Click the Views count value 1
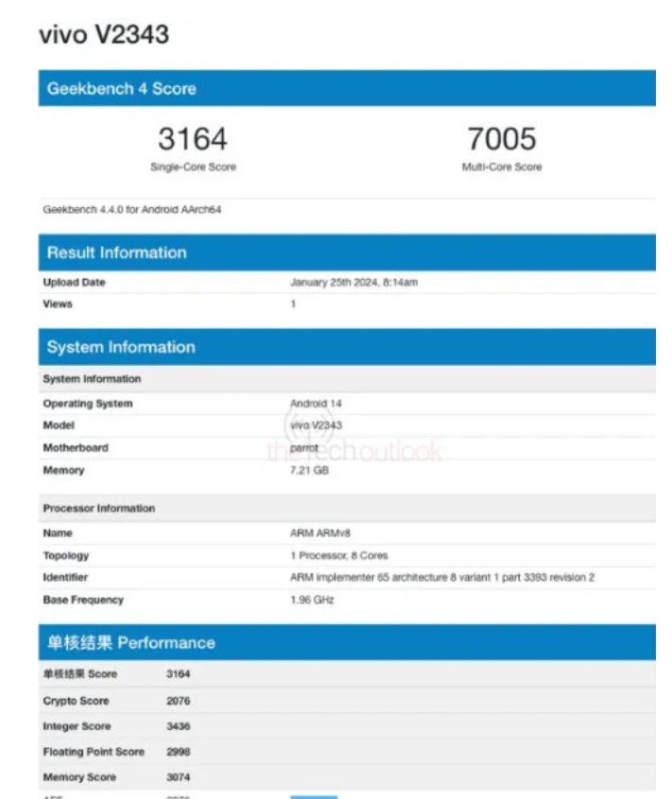Screen dimensions: 672x799 coord(293,304)
